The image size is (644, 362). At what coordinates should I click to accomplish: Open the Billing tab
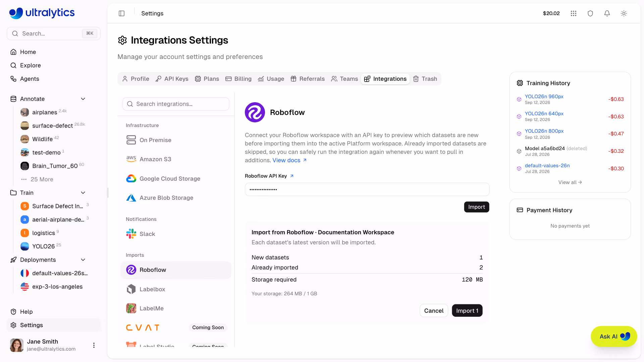point(238,79)
